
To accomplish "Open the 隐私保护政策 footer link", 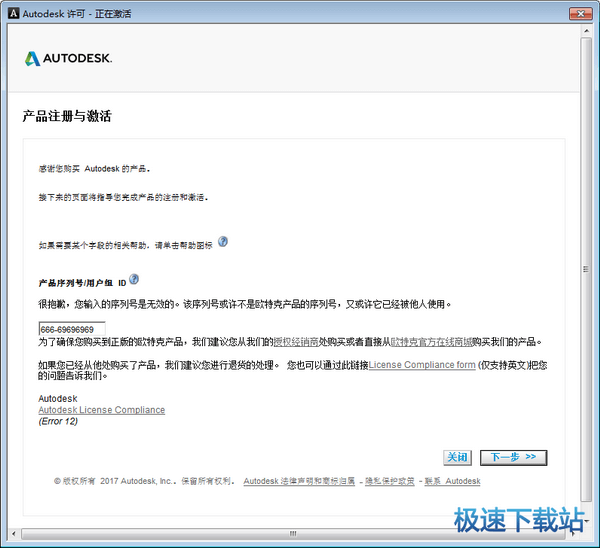I will pos(391,481).
